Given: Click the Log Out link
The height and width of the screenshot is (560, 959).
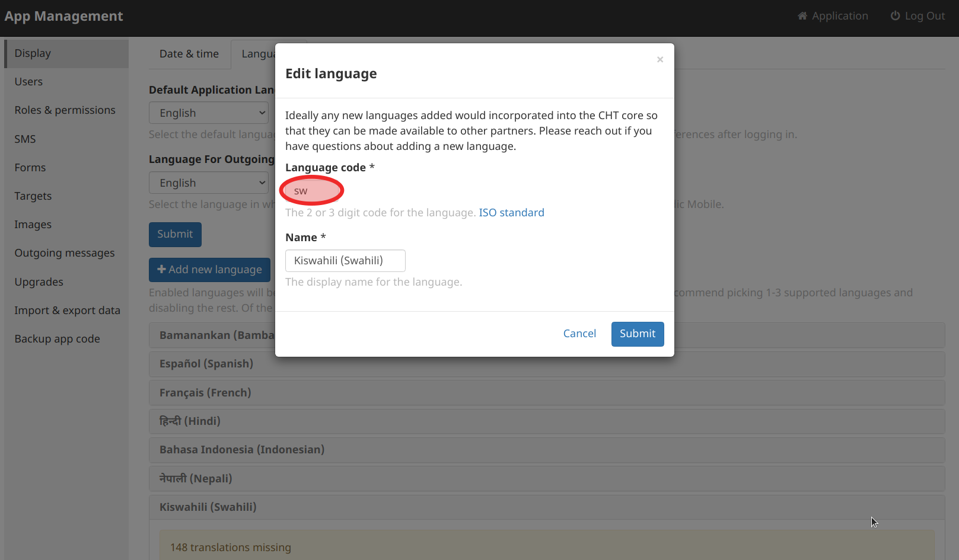Looking at the screenshot, I should pos(917,16).
